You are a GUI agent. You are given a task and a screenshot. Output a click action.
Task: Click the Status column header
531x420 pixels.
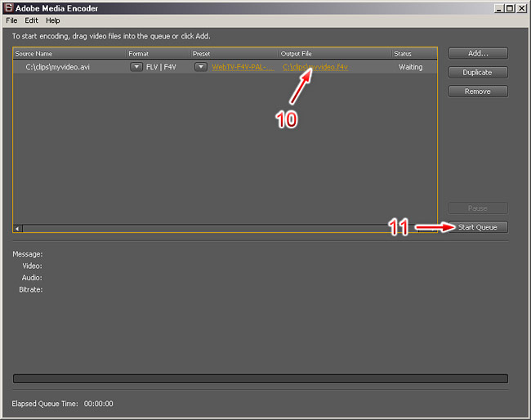[x=414, y=53]
